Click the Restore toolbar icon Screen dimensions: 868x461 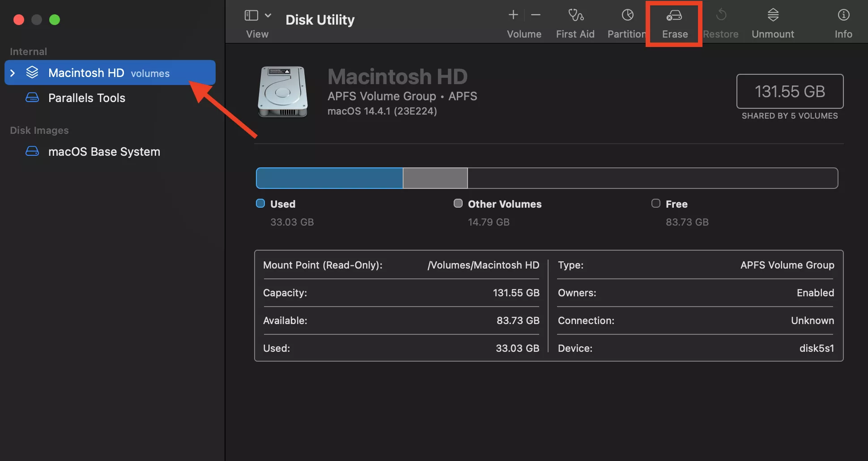[x=721, y=16]
